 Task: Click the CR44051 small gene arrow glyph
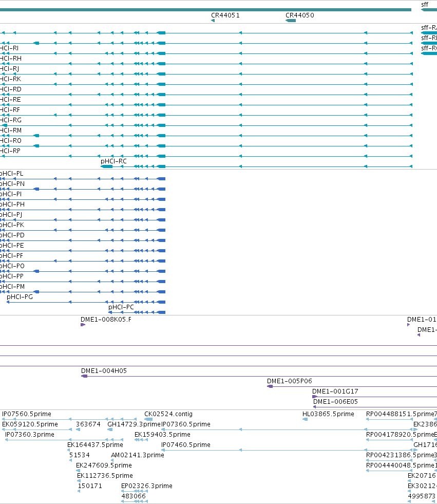(213, 21)
